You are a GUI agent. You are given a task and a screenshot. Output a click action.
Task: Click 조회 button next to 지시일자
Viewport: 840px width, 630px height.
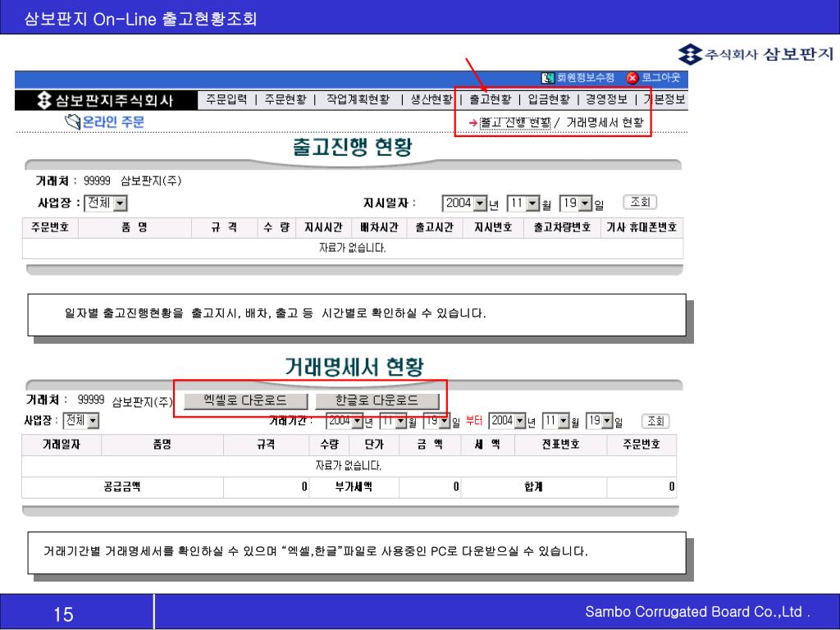coord(640,202)
